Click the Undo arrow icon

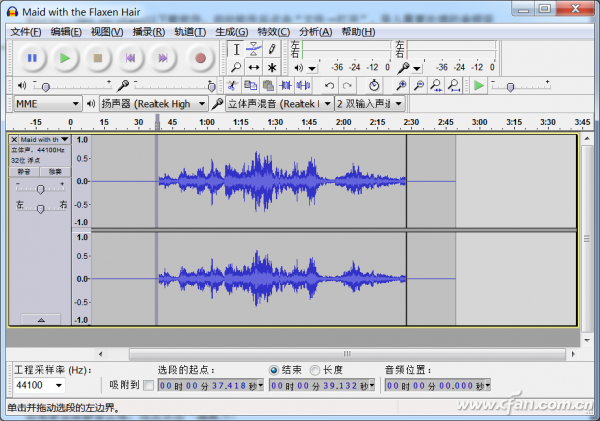click(x=329, y=85)
